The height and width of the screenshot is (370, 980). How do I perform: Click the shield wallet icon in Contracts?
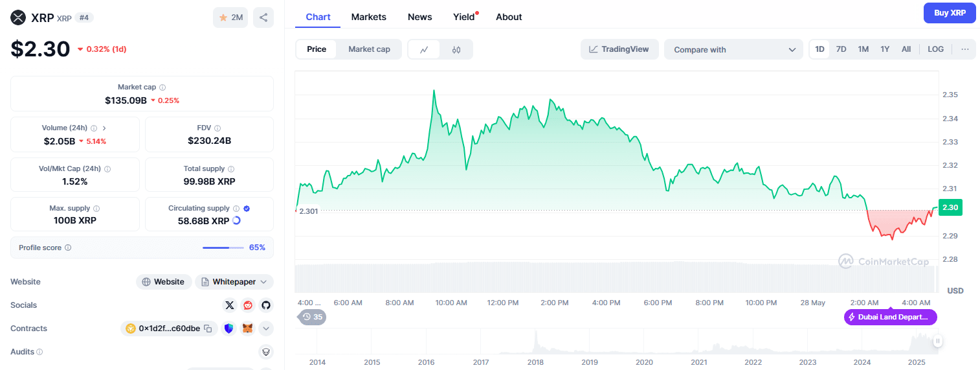(x=228, y=329)
